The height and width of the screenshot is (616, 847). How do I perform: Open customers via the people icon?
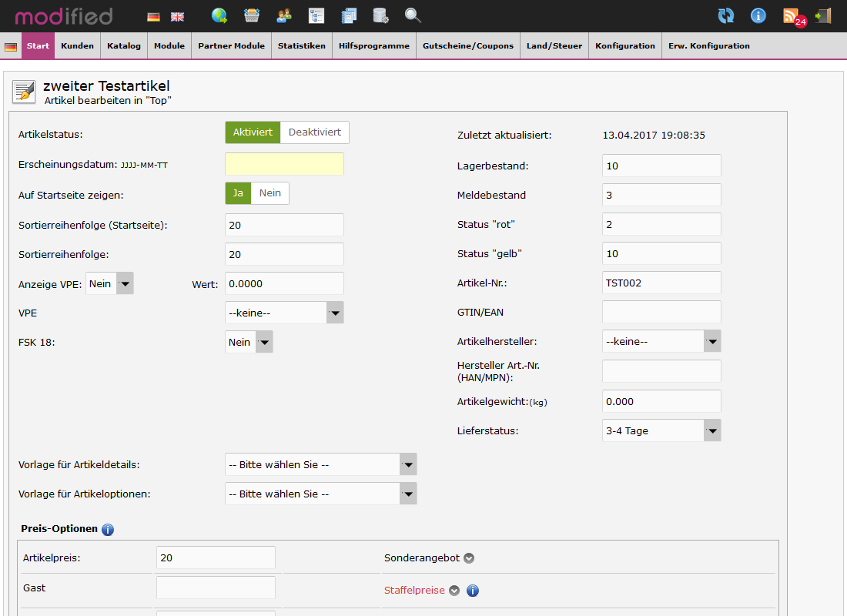click(x=284, y=15)
